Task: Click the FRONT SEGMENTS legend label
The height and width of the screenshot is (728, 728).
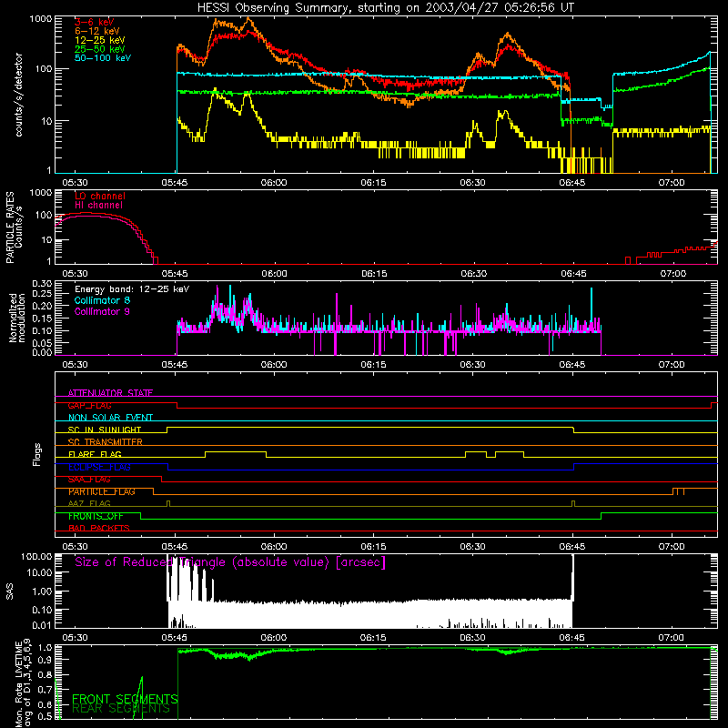Action: 125,699
